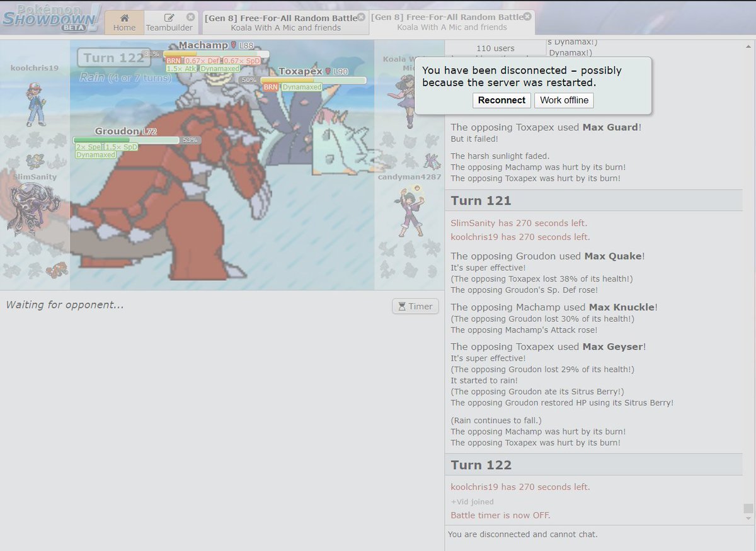The height and width of the screenshot is (551, 756).
Task: Select the Groudon icon in SlimSanity's team
Action: pos(58,270)
